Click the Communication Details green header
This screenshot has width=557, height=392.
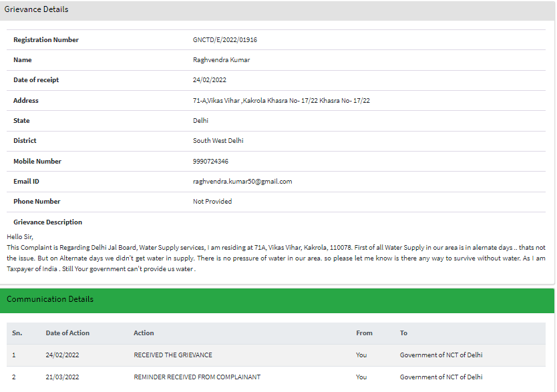277,301
